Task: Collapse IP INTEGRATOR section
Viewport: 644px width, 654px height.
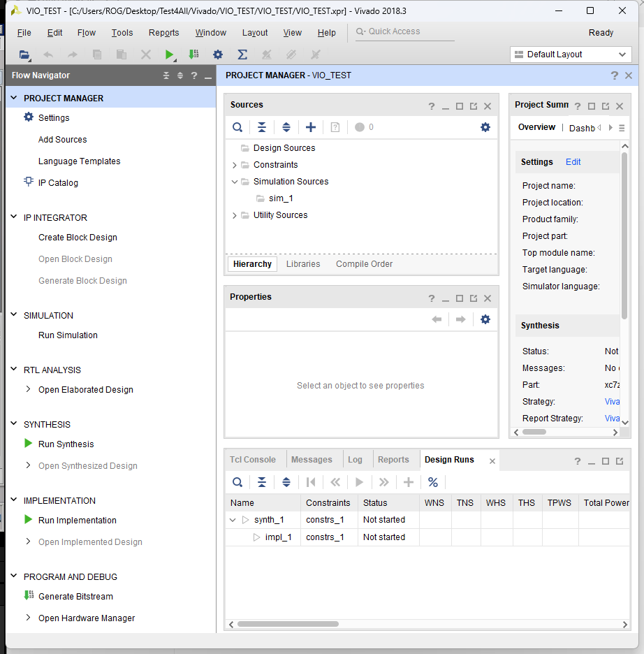Action: point(14,217)
